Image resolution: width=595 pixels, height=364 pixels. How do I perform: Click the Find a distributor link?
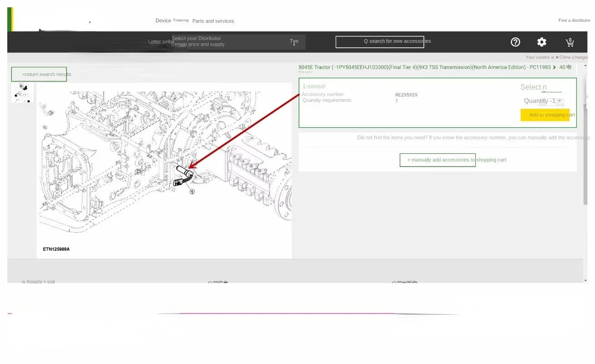(x=575, y=20)
